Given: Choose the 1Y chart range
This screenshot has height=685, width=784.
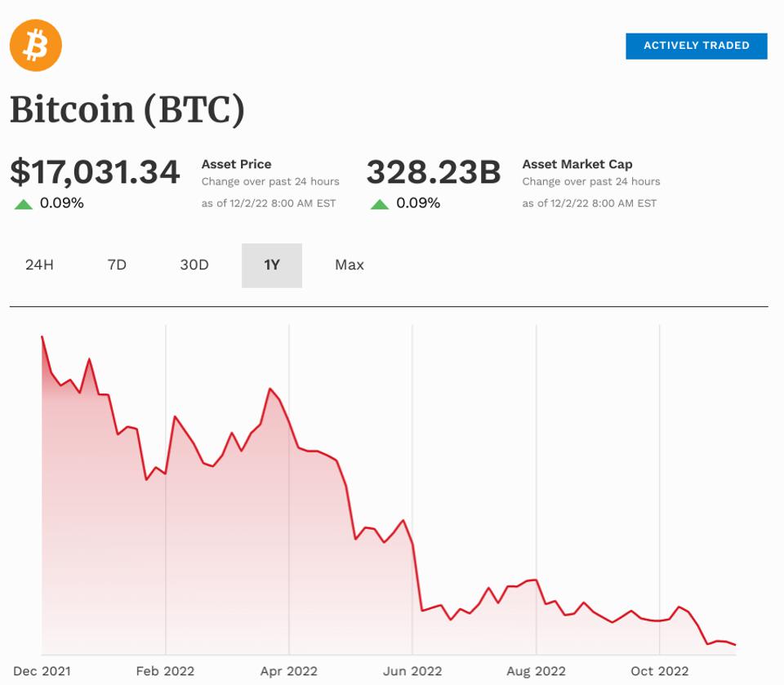Looking at the screenshot, I should tap(272, 265).
